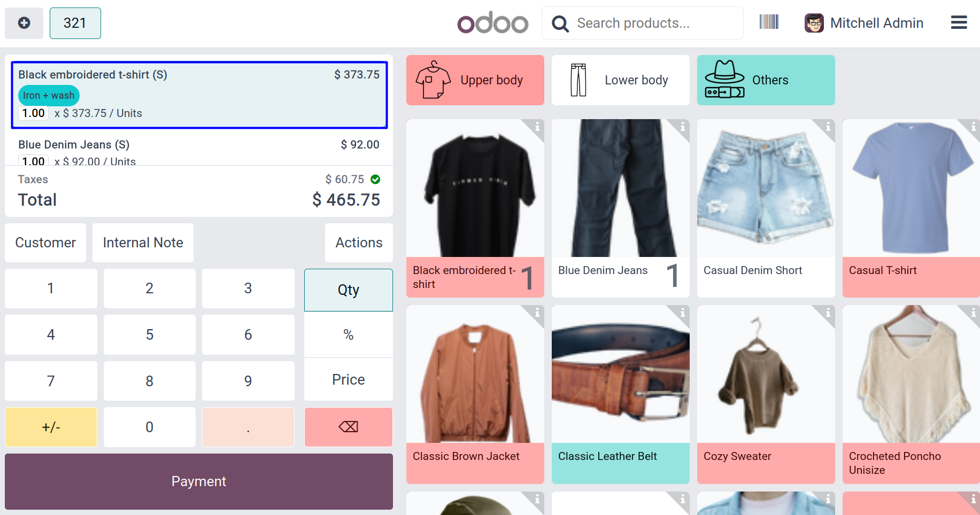Open the hamburger menu icon
The height and width of the screenshot is (515, 980).
point(959,22)
